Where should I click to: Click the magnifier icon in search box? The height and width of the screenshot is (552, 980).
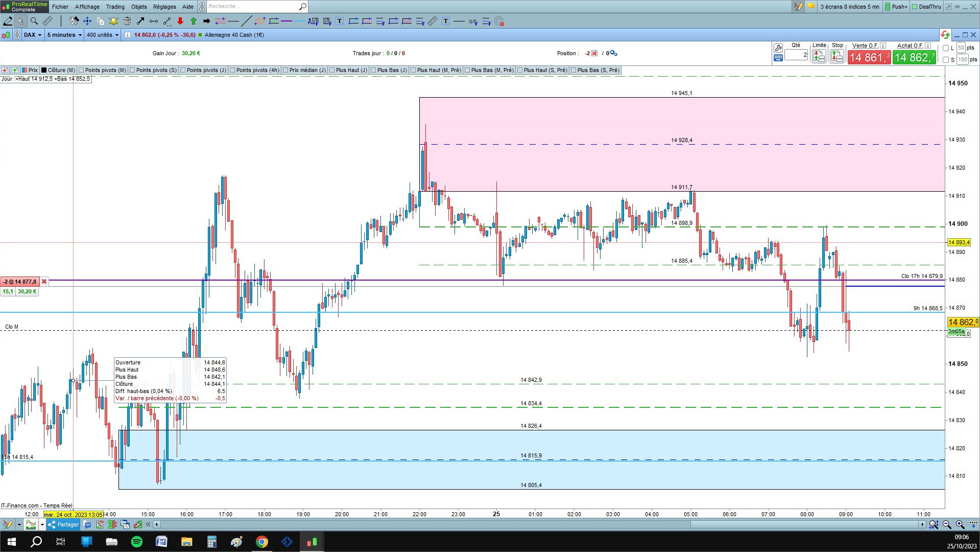(x=302, y=7)
